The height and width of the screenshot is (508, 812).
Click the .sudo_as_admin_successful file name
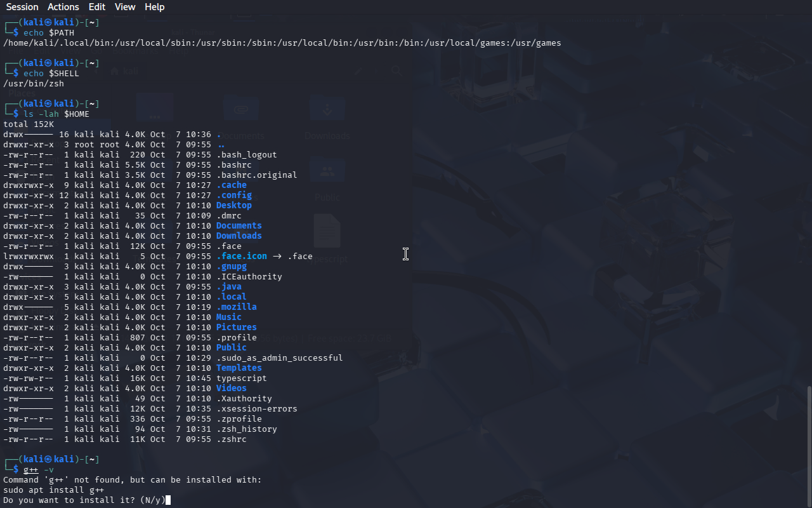[x=279, y=358]
